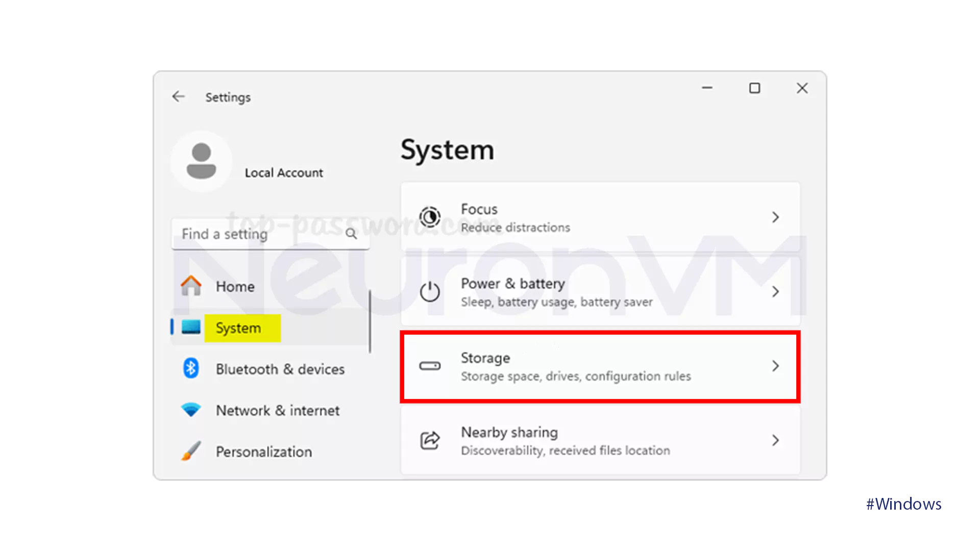Expand Power & battery chevron
Screen dimensions: 980x551
[775, 291]
